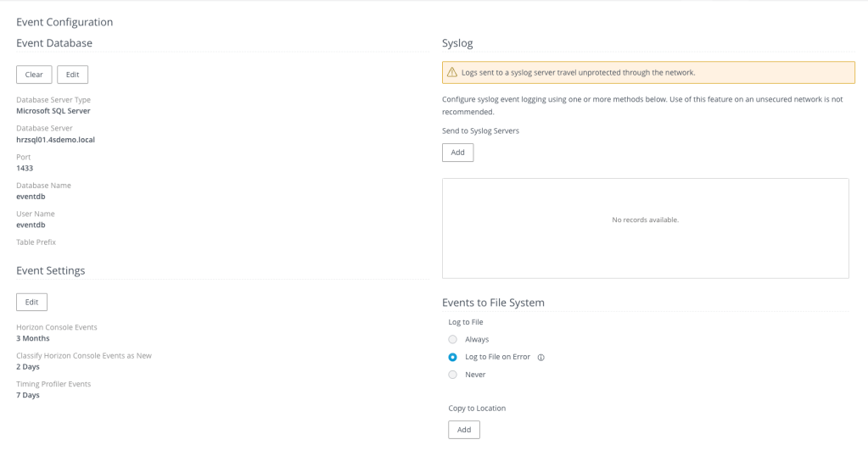Click Edit under Event Database
The width and height of the screenshot is (868, 456).
click(x=72, y=75)
